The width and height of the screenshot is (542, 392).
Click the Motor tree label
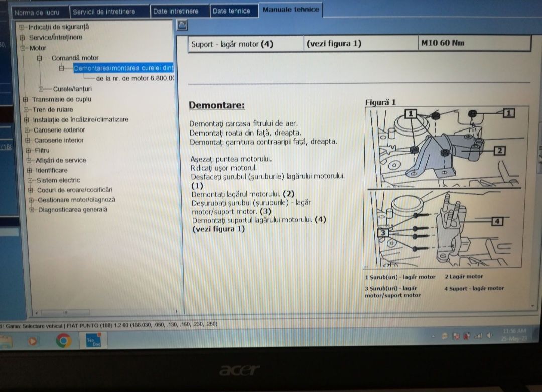coord(38,48)
